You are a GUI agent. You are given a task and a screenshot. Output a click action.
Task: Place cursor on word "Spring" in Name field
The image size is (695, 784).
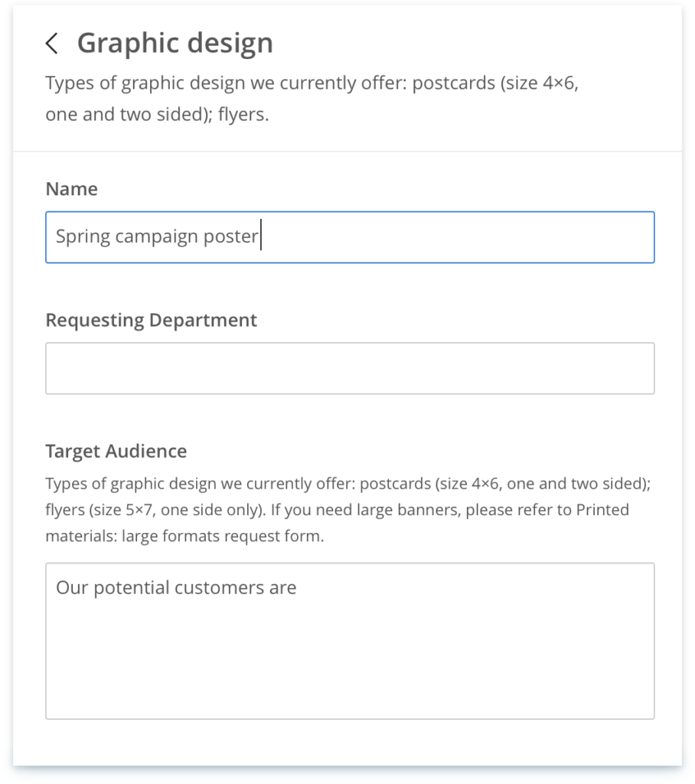[83, 237]
